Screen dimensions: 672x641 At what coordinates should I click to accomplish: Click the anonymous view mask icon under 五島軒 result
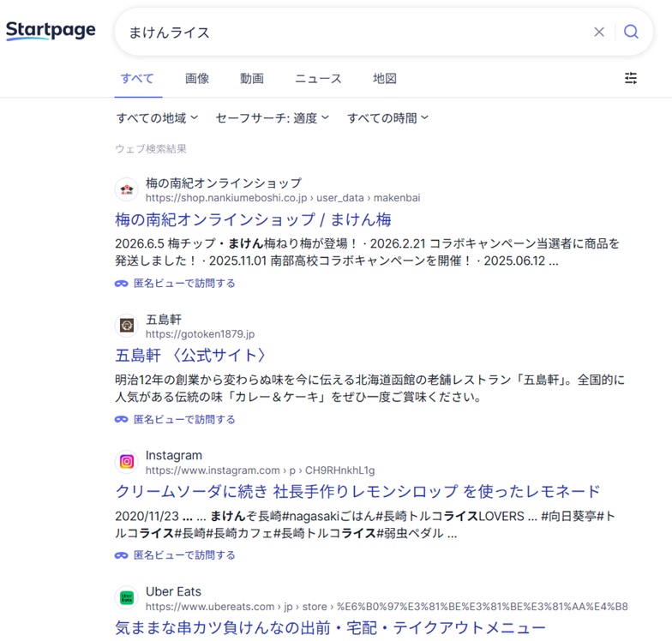click(x=122, y=419)
